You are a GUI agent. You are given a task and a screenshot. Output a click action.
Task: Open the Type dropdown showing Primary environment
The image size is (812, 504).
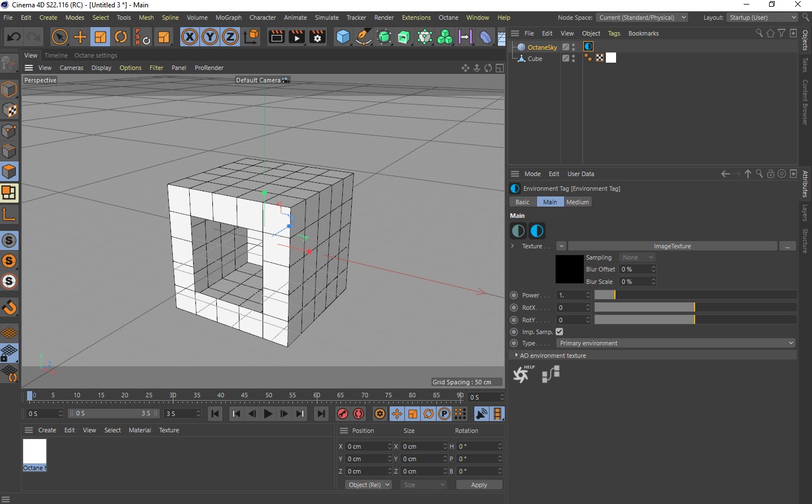(676, 343)
